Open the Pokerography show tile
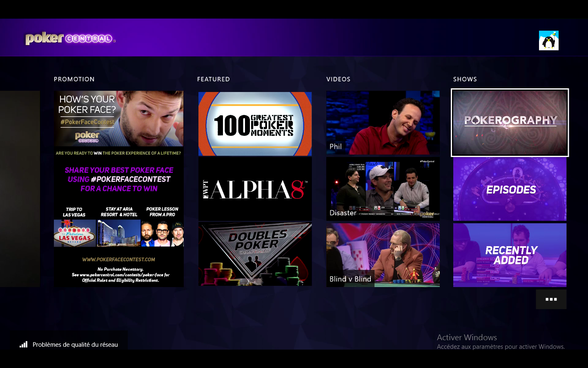This screenshot has height=368, width=588. [510, 123]
